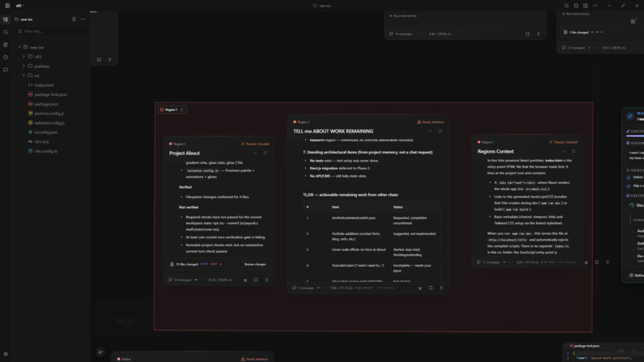Click 'Needs attention' on TELL me ABOUT WORK card
Screen dimensions: 644x362
coord(431,122)
